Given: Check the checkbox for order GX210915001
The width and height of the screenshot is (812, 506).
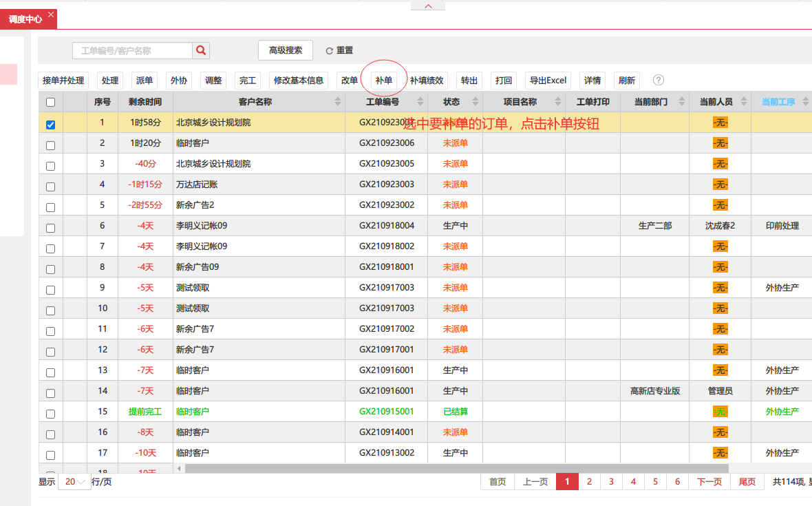Looking at the screenshot, I should [x=50, y=414].
